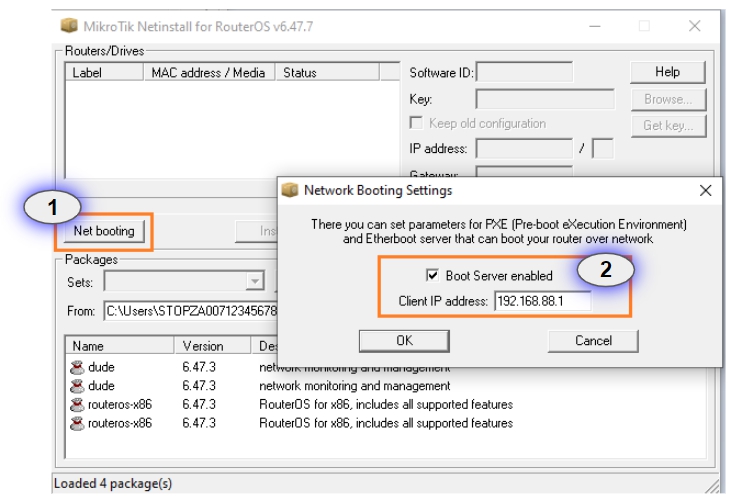This screenshot has width=729, height=497.
Task: Close the Network Booting Settings dialog
Action: pos(705,190)
